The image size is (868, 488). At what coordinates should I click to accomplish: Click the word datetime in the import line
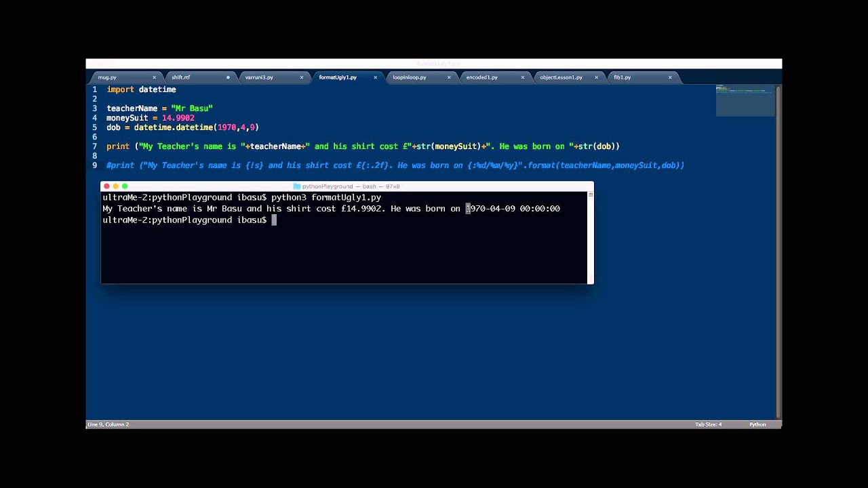point(157,89)
